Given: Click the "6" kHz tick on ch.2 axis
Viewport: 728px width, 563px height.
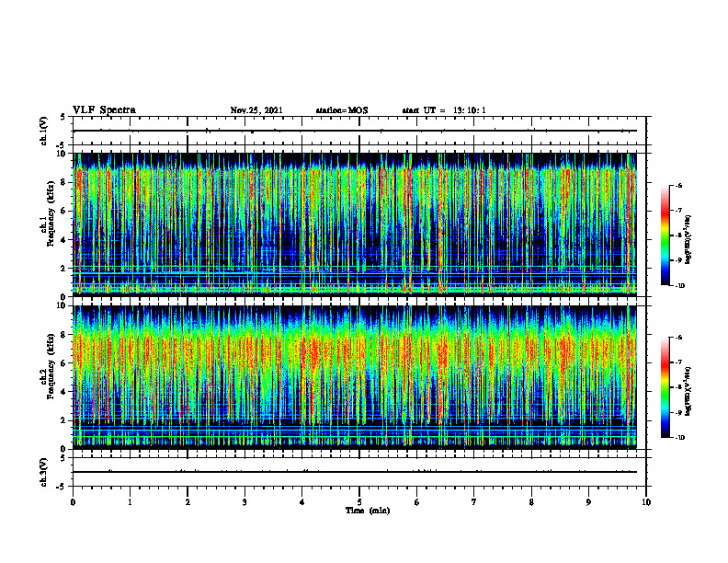Looking at the screenshot, I should (64, 363).
